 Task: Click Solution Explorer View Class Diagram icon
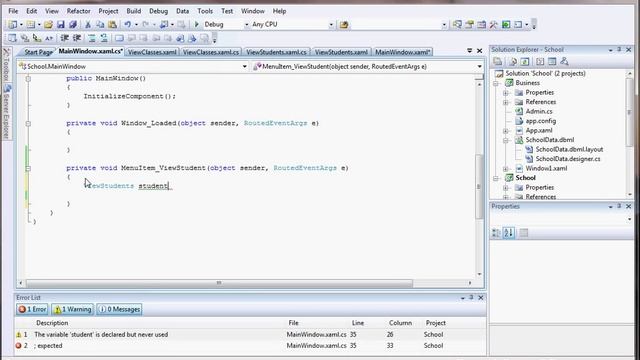point(564,62)
